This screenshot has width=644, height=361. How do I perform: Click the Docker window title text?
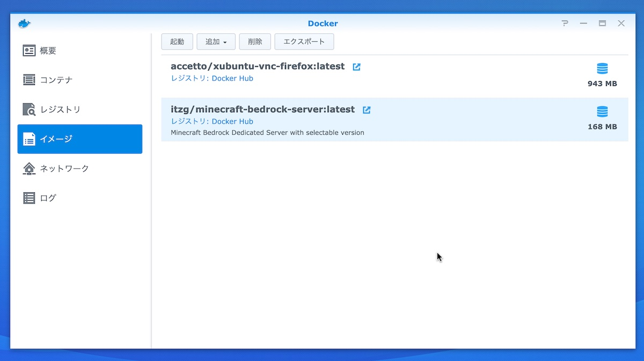pyautogui.click(x=323, y=24)
